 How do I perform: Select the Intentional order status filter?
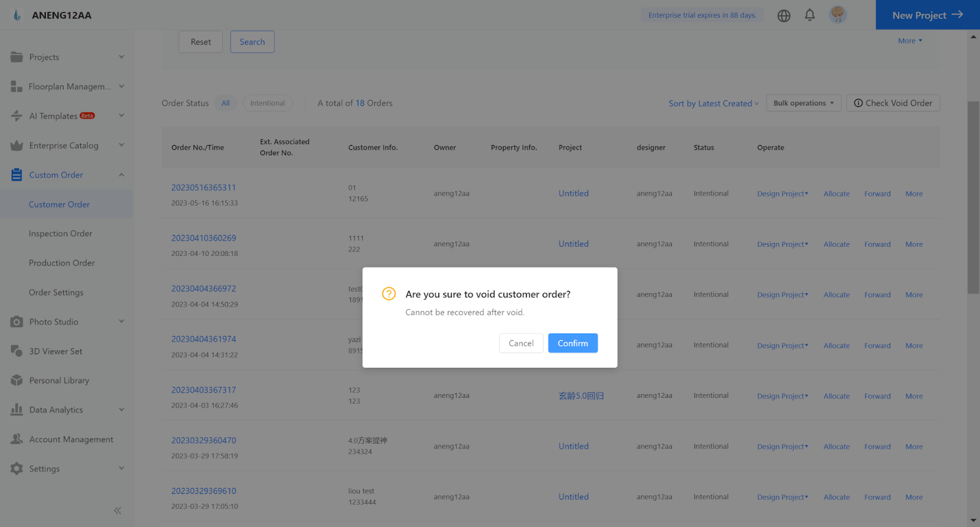point(268,103)
